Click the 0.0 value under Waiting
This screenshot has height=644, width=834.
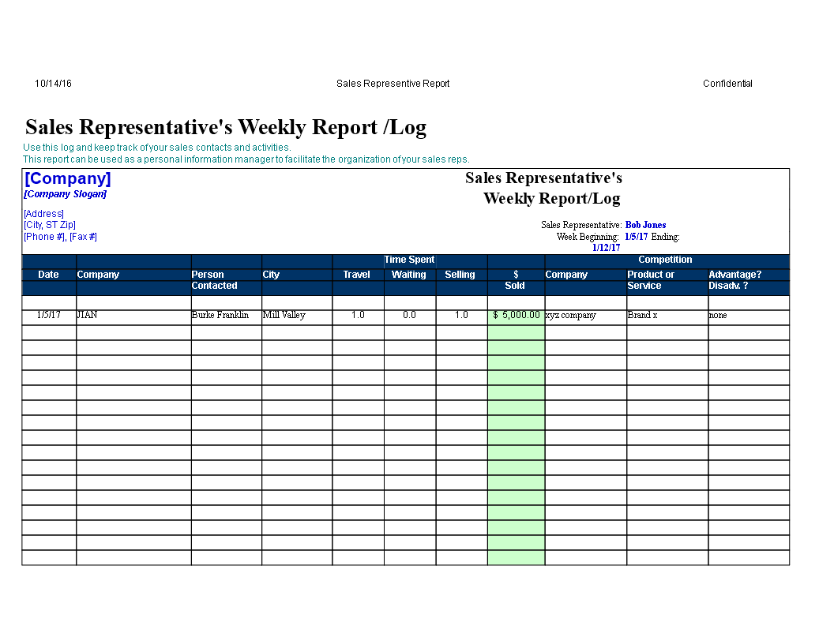point(410,315)
